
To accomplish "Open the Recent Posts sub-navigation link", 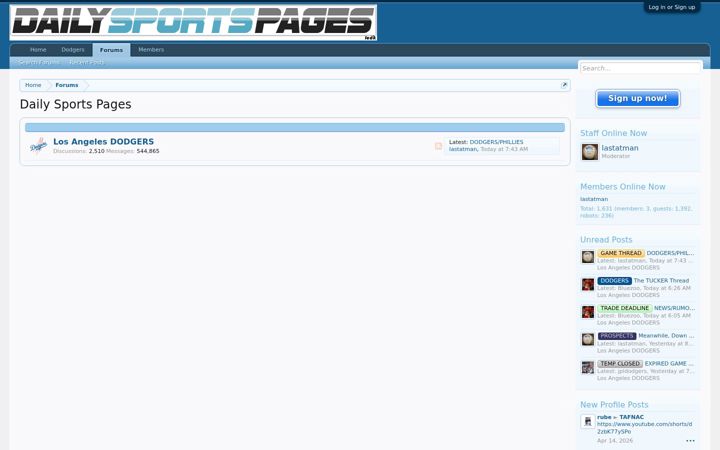I will (86, 62).
